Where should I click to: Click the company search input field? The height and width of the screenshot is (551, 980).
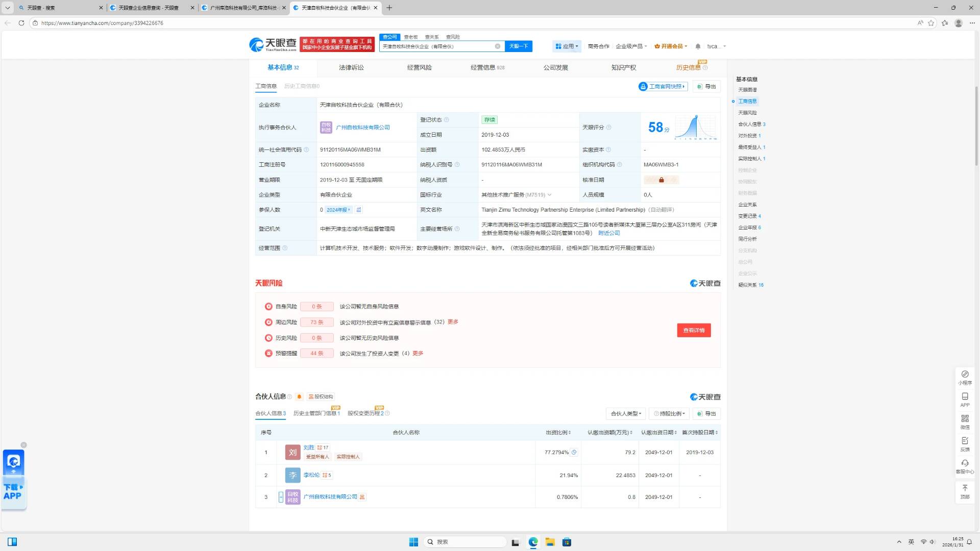[436, 46]
